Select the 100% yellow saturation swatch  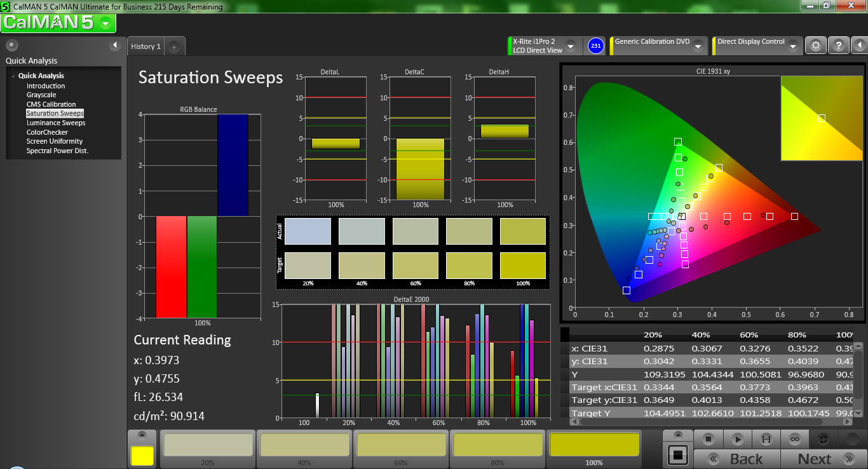coord(594,445)
